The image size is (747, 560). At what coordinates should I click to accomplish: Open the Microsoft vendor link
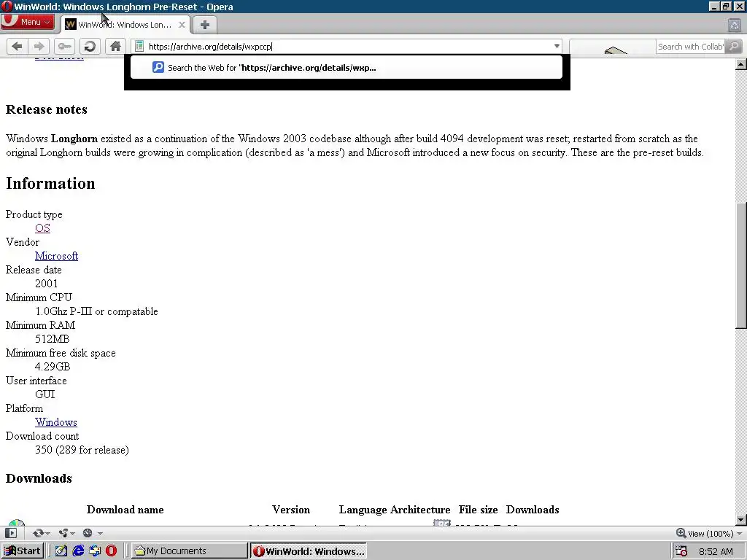pos(56,256)
